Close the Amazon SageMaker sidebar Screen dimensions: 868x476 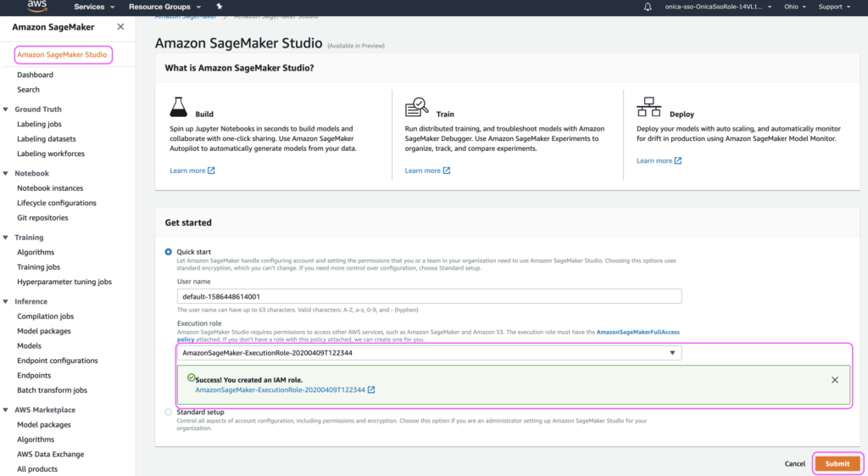pos(120,26)
